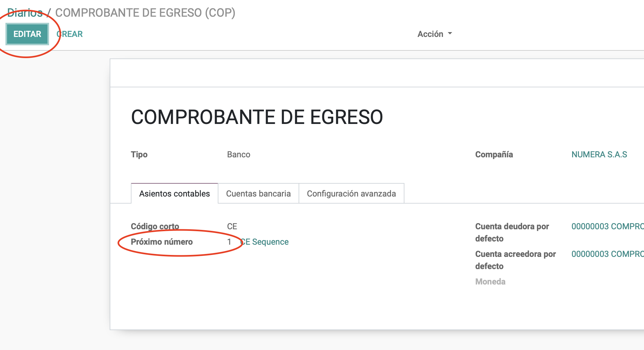Image resolution: width=644 pixels, height=350 pixels.
Task: Open the Acción dropdown menu
Action: 435,34
